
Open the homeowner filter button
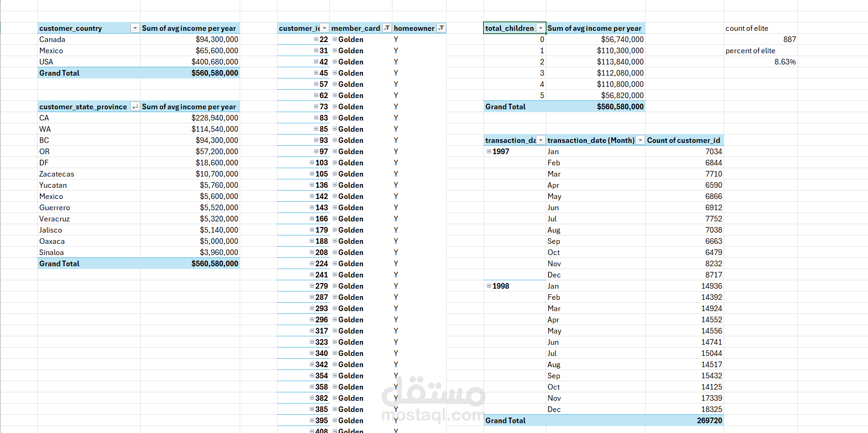point(441,28)
